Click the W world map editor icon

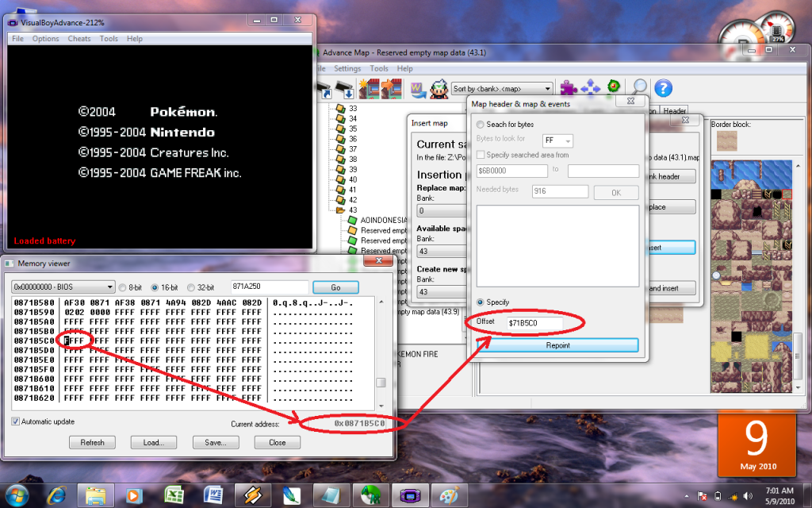click(418, 89)
